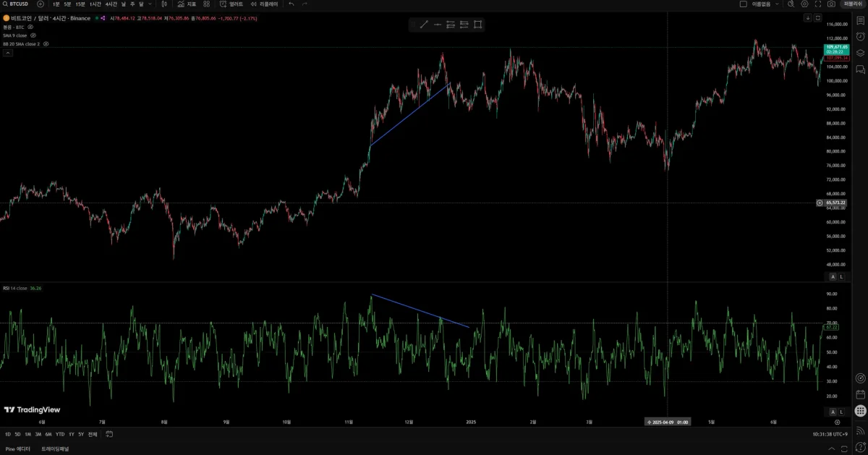Select the 1D date range
The width and height of the screenshot is (868, 455).
click(8, 434)
